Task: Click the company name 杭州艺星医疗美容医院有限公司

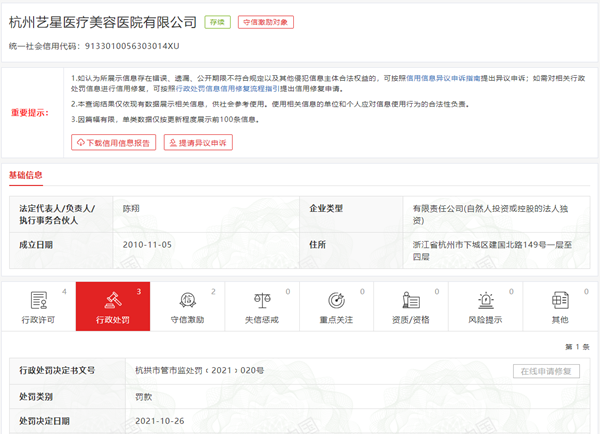Action: (103, 21)
